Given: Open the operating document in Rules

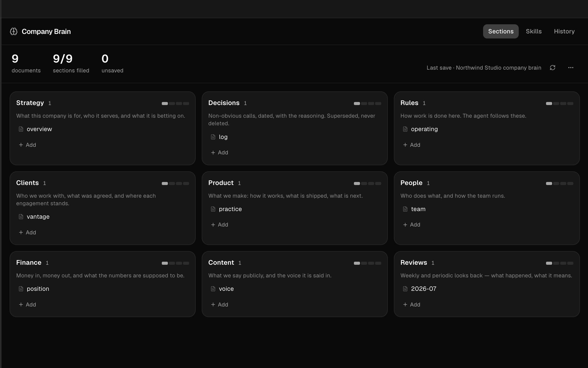Looking at the screenshot, I should pos(424,129).
